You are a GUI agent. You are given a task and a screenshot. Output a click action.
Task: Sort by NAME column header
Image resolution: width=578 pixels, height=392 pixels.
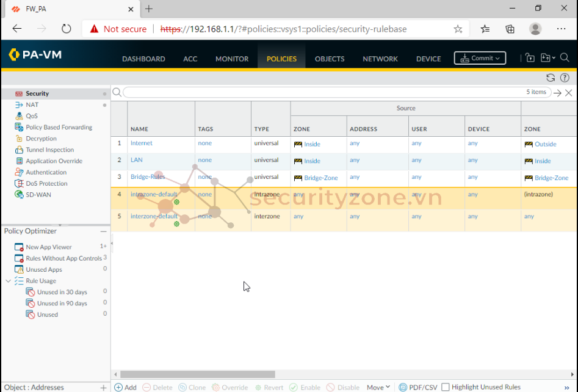[x=139, y=129]
